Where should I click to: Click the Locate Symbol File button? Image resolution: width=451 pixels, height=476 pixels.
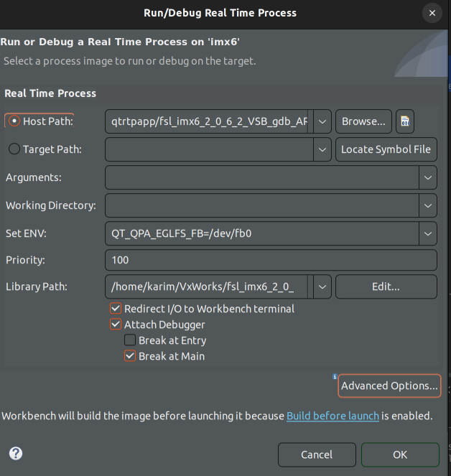click(x=386, y=149)
